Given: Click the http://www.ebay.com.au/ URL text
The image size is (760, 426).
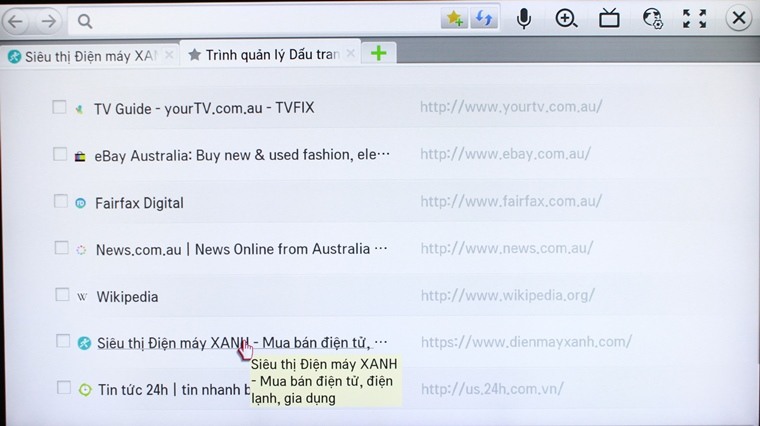Looking at the screenshot, I should (505, 154).
